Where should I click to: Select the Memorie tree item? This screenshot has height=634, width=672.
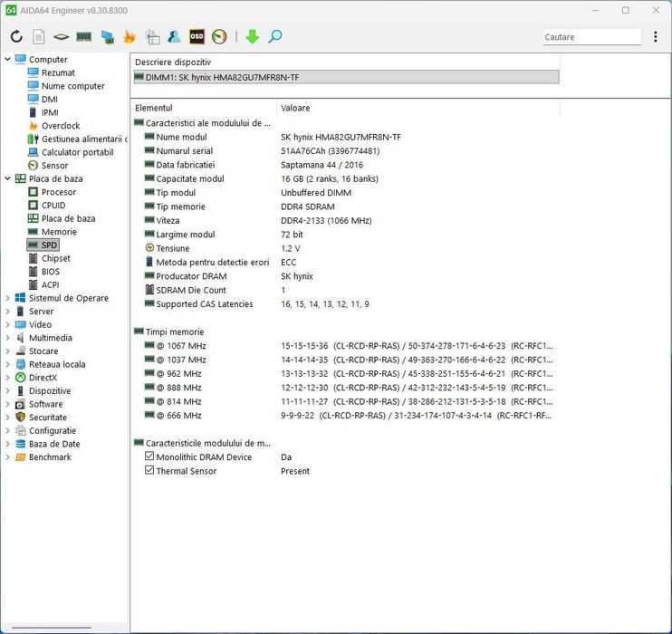[x=59, y=232]
